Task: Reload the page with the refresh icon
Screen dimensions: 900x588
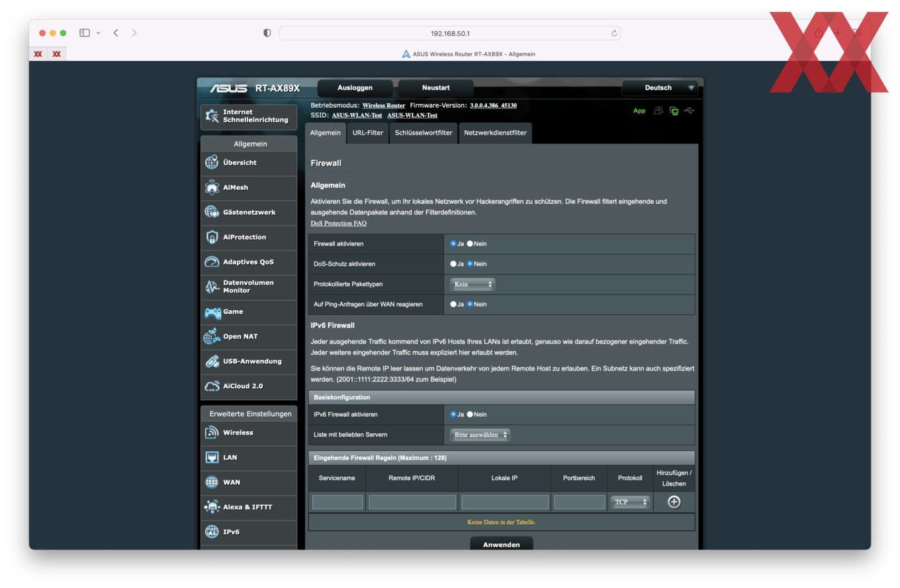Action: pyautogui.click(x=614, y=33)
